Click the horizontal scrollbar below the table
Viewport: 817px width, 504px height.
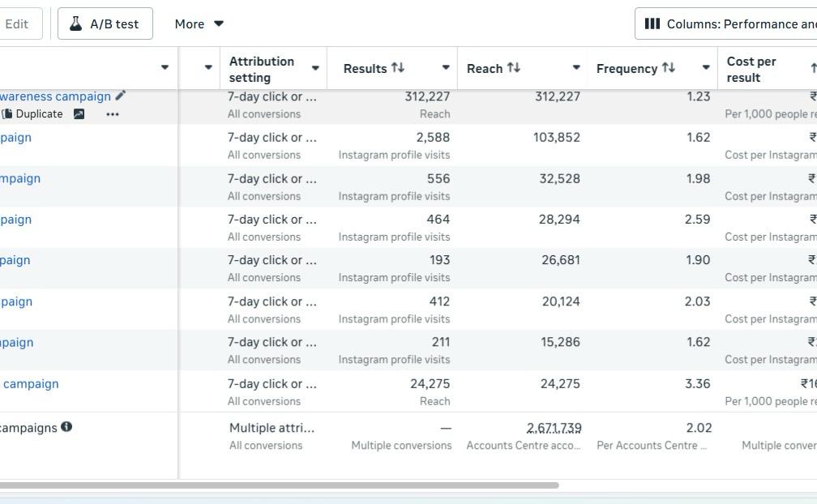[x=280, y=485]
